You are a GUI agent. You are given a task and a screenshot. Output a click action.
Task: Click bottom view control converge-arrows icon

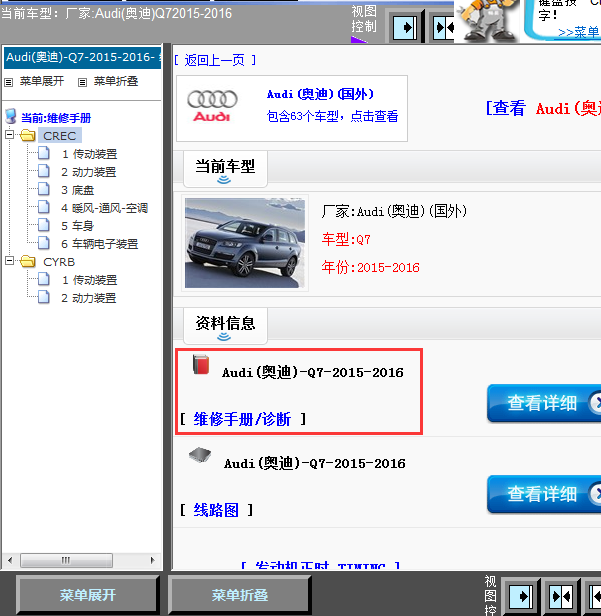click(x=561, y=597)
